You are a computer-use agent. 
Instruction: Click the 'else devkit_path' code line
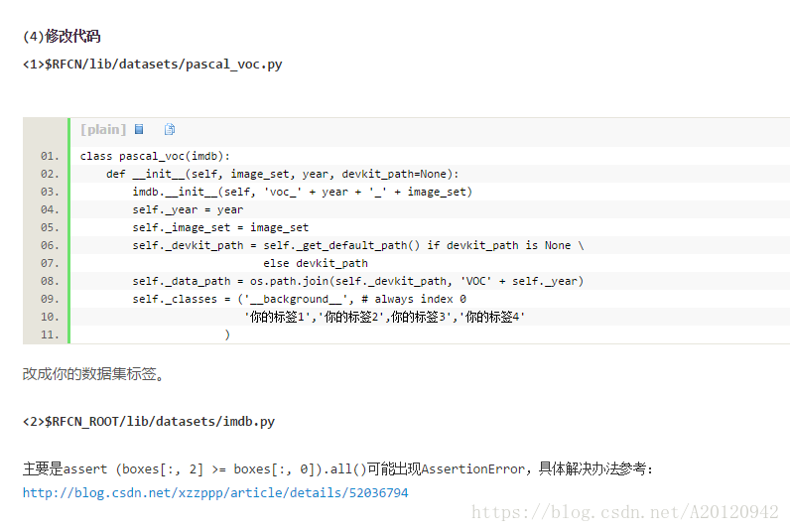coord(316,263)
